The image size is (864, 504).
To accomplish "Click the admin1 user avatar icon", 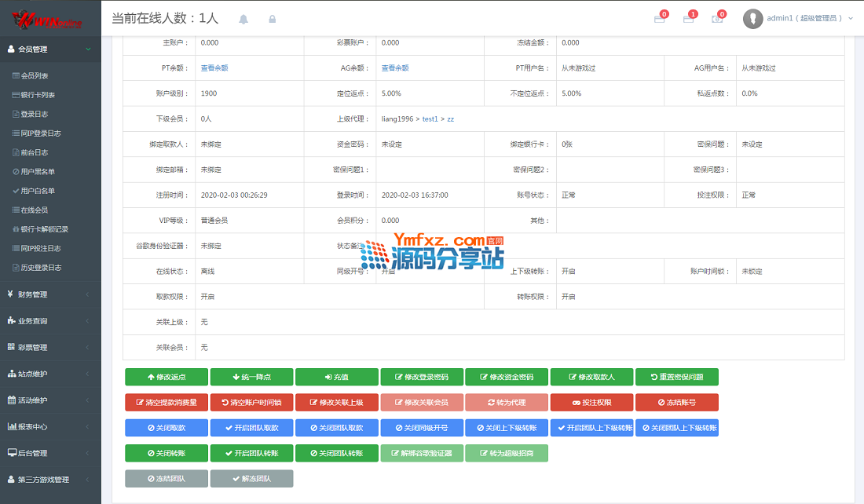I will 752,19.
